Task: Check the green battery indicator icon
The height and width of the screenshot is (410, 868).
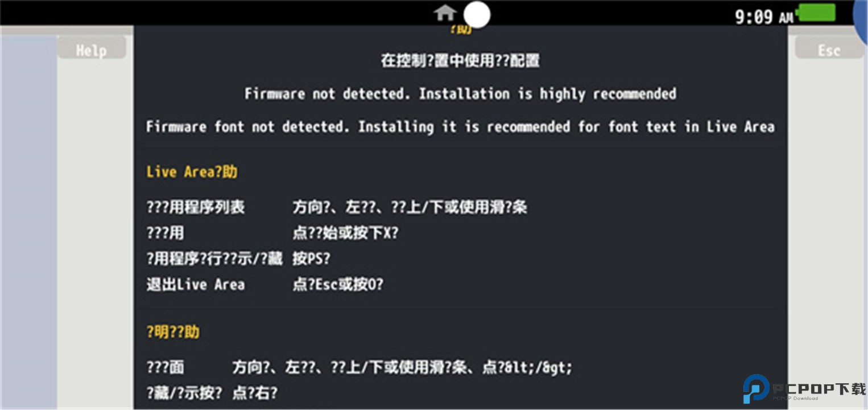Action: click(817, 13)
